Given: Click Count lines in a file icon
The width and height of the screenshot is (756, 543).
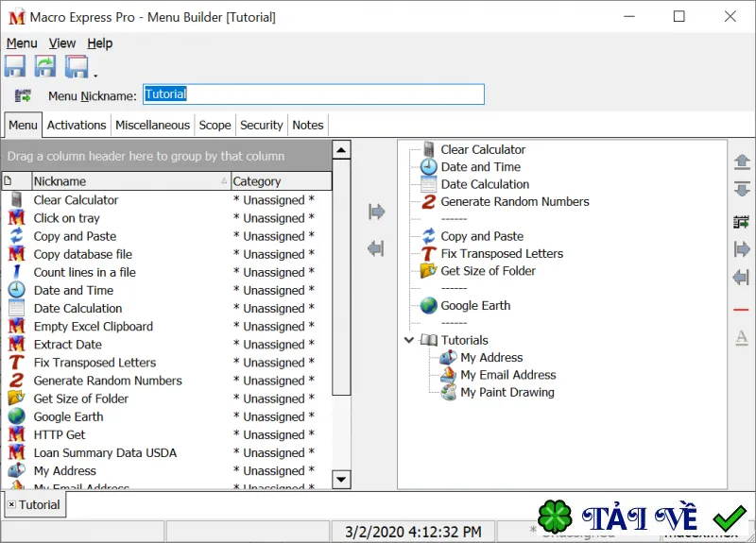Looking at the screenshot, I should tap(16, 272).
